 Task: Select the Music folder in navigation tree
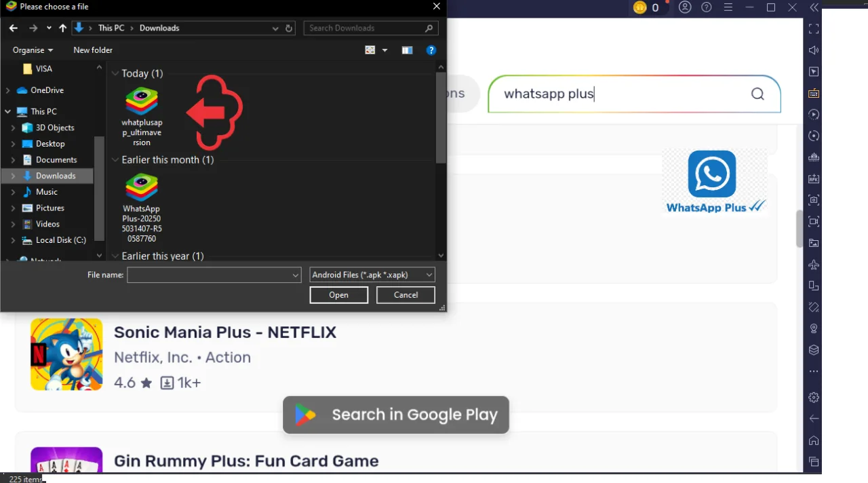tap(47, 192)
